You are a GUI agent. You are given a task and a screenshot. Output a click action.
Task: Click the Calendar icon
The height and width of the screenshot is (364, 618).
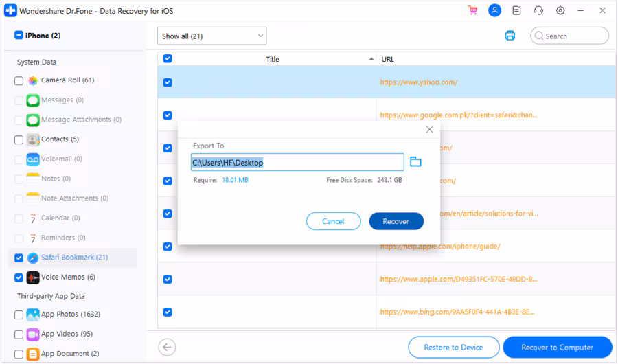coord(33,218)
